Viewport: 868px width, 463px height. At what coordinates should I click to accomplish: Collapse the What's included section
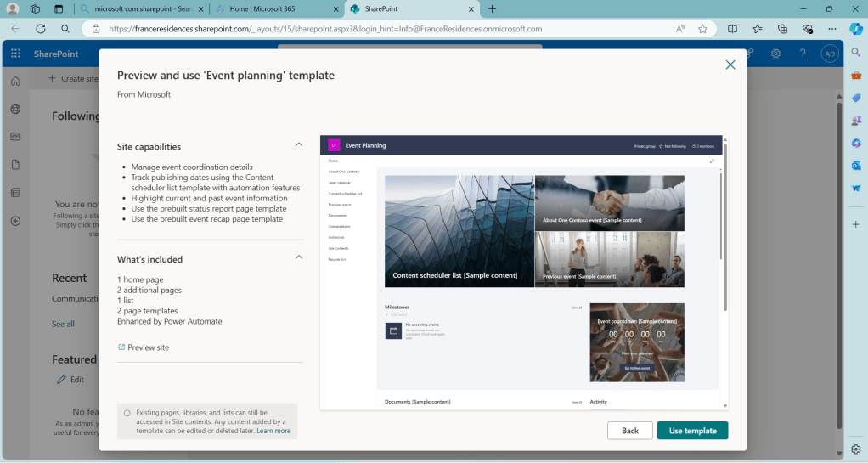298,257
